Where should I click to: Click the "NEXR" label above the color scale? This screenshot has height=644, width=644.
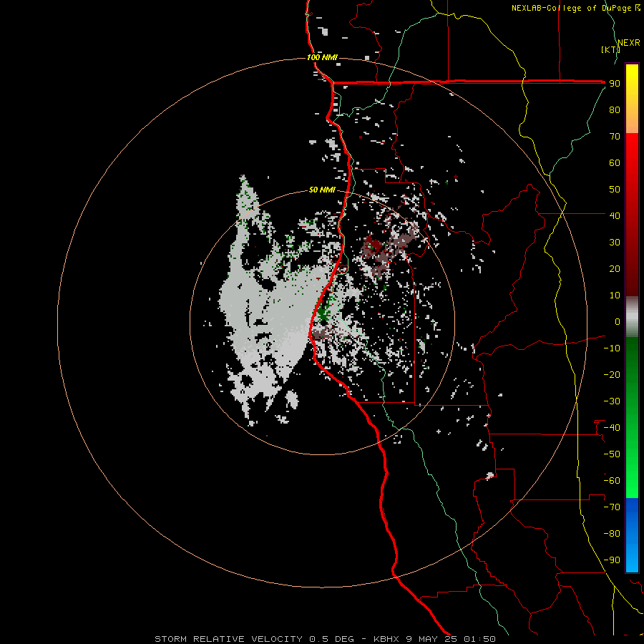point(629,43)
